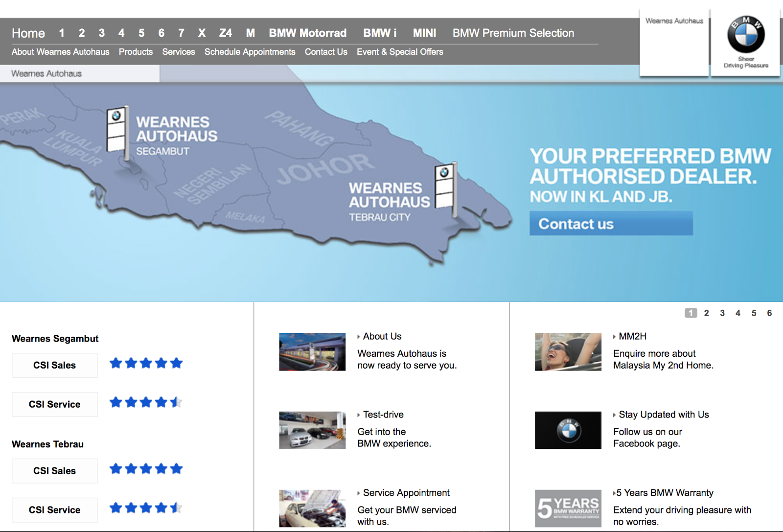Select the 3 Series menu item

101,33
